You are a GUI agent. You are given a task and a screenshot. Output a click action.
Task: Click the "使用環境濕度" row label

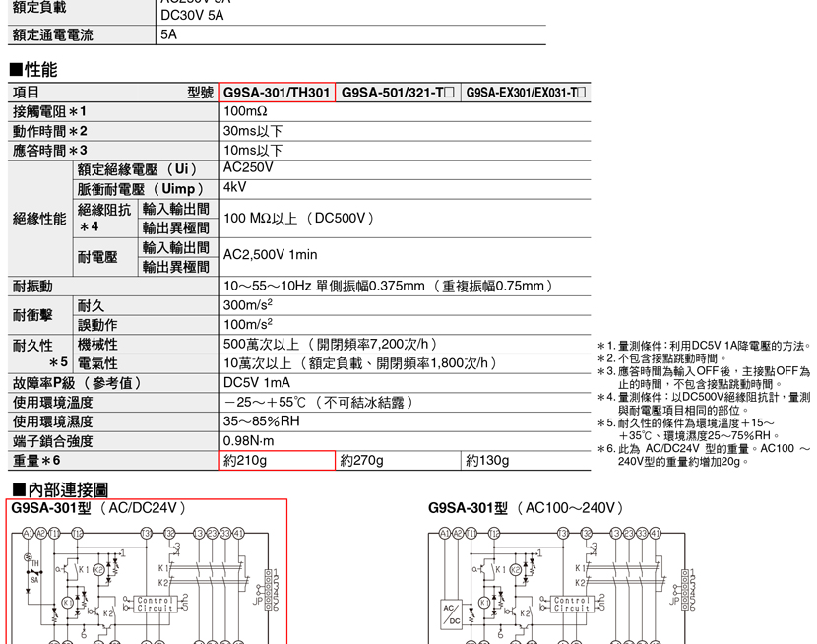pos(52,422)
